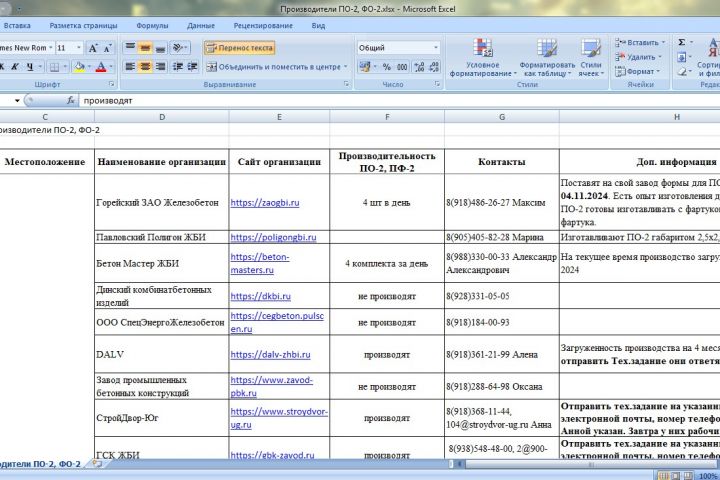Decrease decimal places

[434, 67]
